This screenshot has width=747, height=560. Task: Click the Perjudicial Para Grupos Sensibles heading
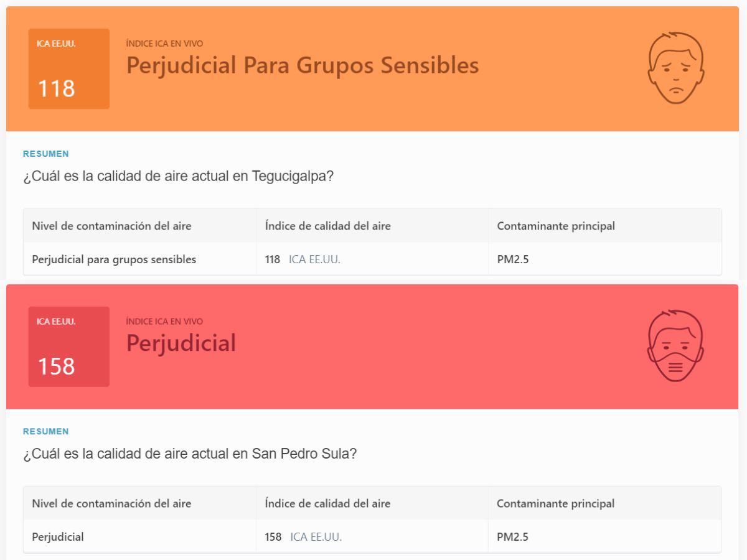point(302,65)
